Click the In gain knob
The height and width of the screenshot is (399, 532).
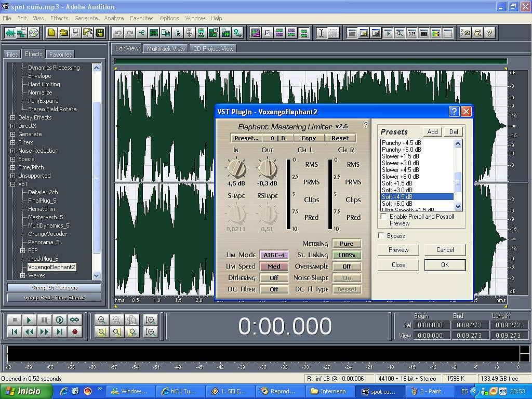pos(236,167)
